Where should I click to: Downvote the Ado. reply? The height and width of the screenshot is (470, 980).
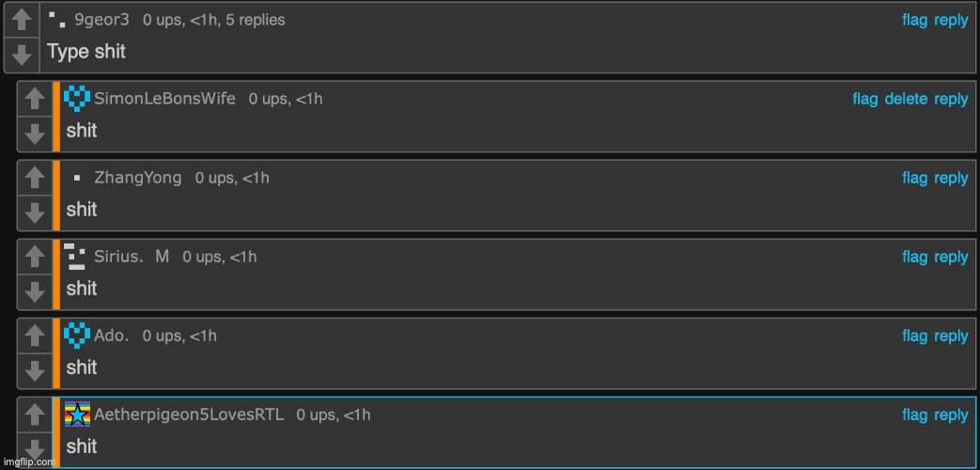coord(35,371)
